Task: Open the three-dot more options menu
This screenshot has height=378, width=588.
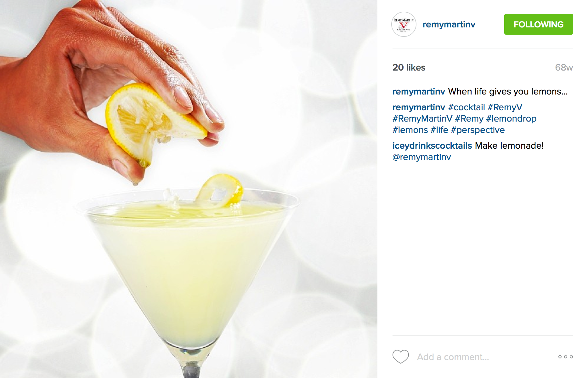Action: tap(566, 357)
